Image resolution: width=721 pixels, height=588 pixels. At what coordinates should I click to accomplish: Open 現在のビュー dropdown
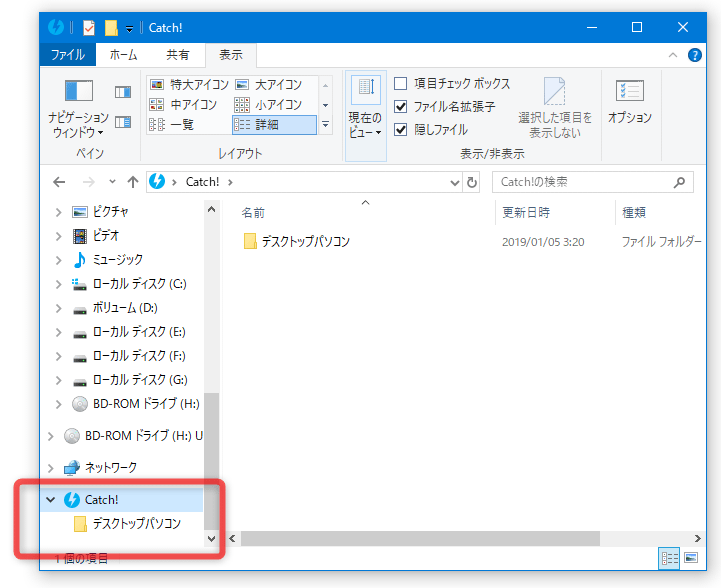(366, 115)
